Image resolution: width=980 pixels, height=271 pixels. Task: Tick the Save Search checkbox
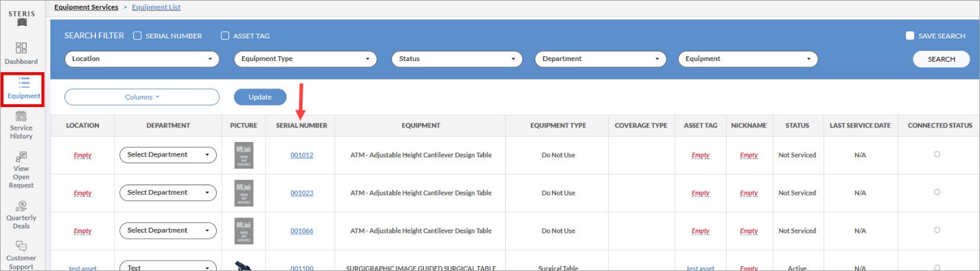pyautogui.click(x=910, y=36)
